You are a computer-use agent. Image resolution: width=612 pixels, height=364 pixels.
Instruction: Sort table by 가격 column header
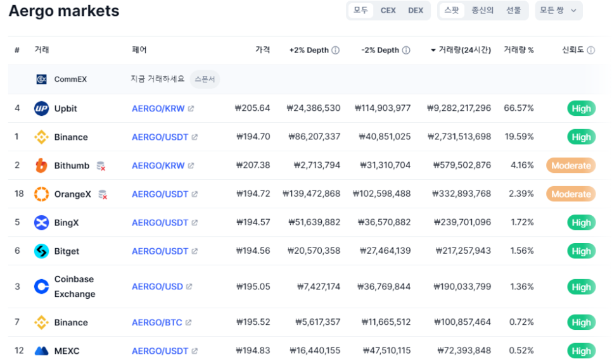pyautogui.click(x=262, y=49)
